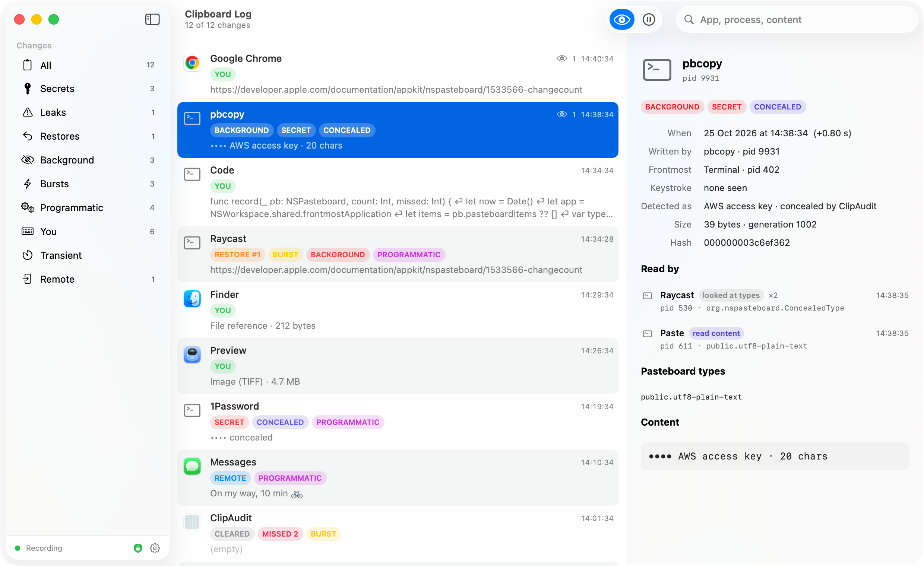Image resolution: width=924 pixels, height=566 pixels.
Task: Click the green shield icon
Action: [137, 548]
